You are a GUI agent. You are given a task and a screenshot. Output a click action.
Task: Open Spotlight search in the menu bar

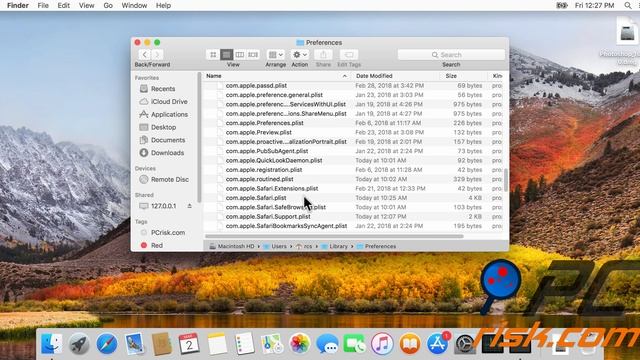point(627,5)
